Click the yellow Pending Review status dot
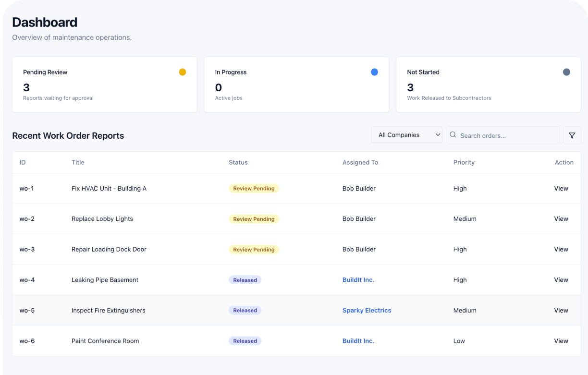 click(183, 72)
